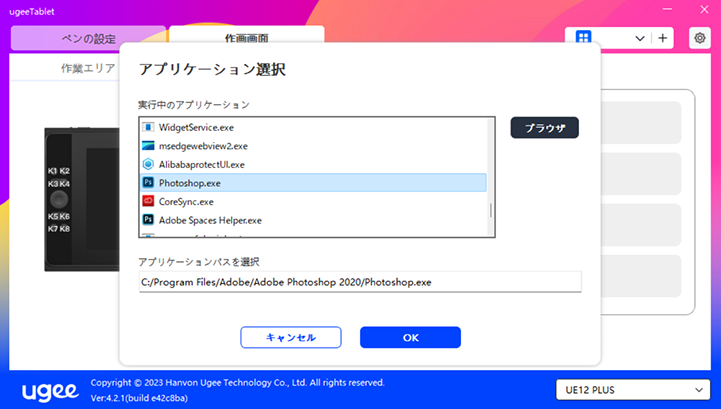
Task: Open the UE12 PLUS device dropdown
Action: (x=631, y=389)
